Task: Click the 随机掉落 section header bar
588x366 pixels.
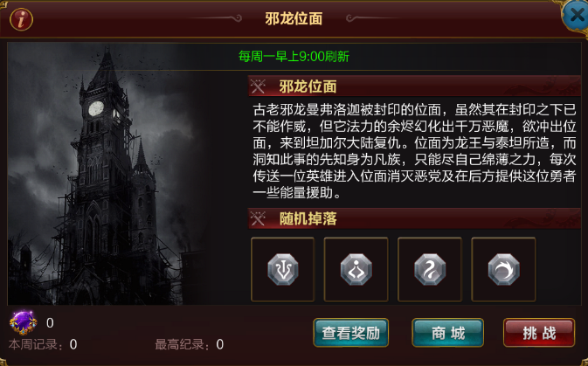Action: point(414,218)
